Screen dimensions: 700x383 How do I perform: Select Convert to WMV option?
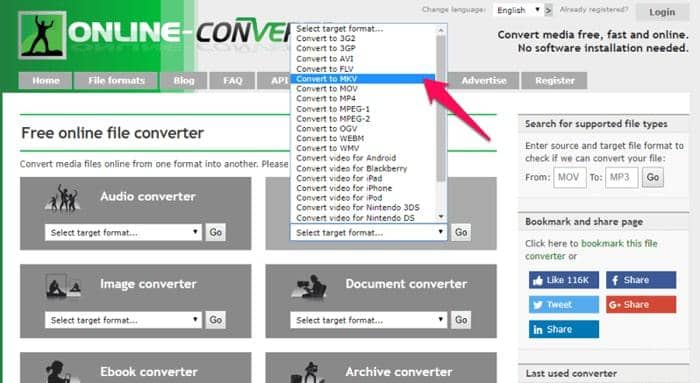[363, 148]
